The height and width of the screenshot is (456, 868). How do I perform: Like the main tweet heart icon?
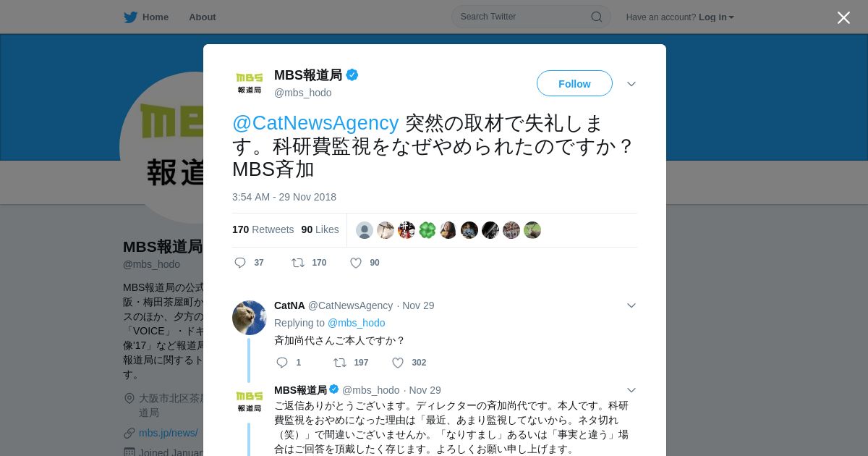pyautogui.click(x=356, y=263)
